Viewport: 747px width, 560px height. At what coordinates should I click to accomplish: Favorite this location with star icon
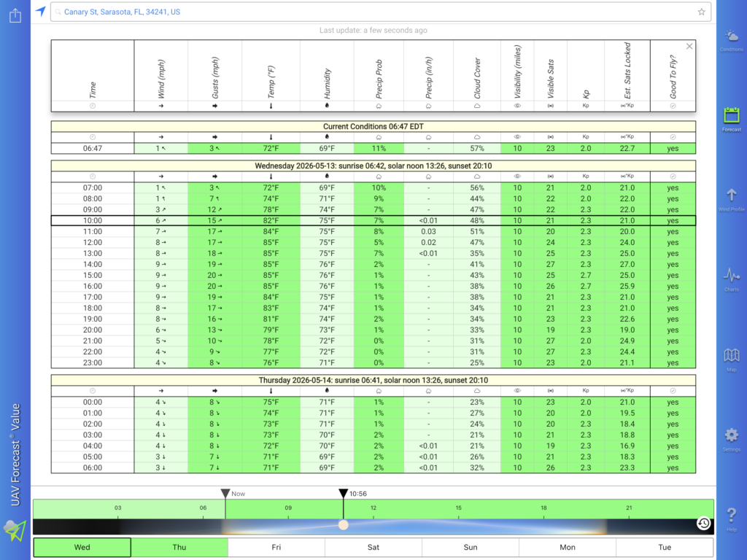[701, 12]
